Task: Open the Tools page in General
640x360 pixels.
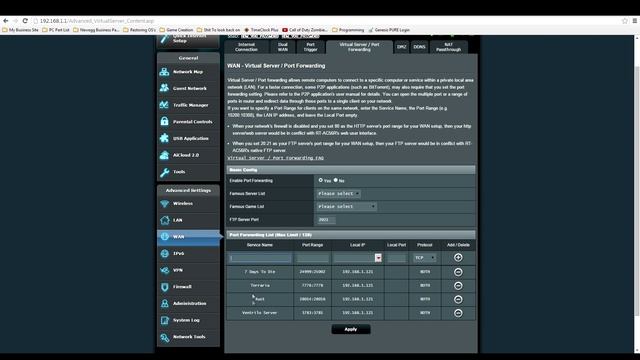Action: tap(188, 172)
